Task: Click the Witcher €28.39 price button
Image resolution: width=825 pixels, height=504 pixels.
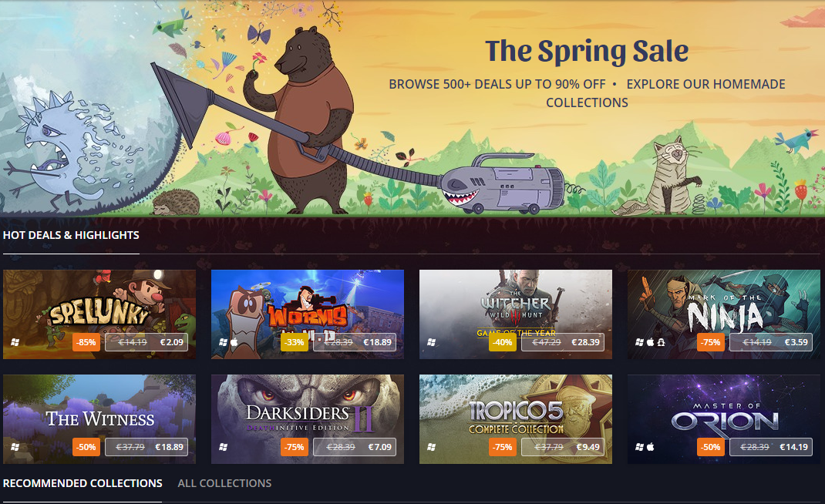Action: (x=563, y=342)
